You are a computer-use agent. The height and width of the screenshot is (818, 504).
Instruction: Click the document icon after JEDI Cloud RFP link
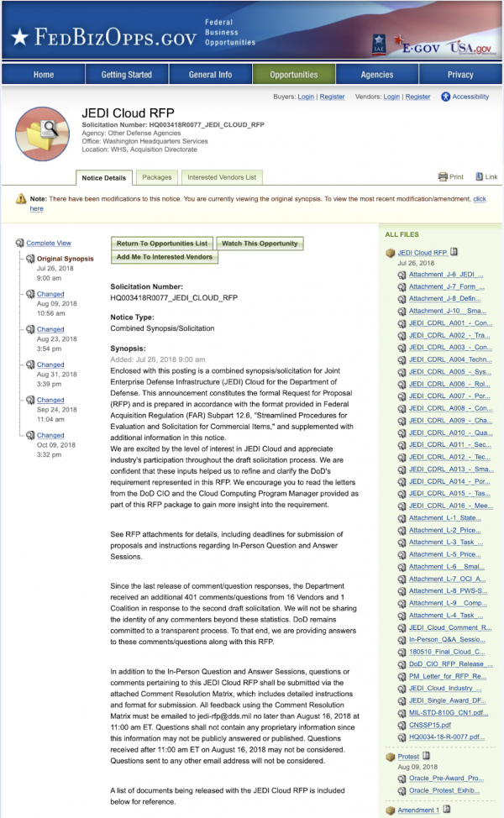[x=454, y=252]
